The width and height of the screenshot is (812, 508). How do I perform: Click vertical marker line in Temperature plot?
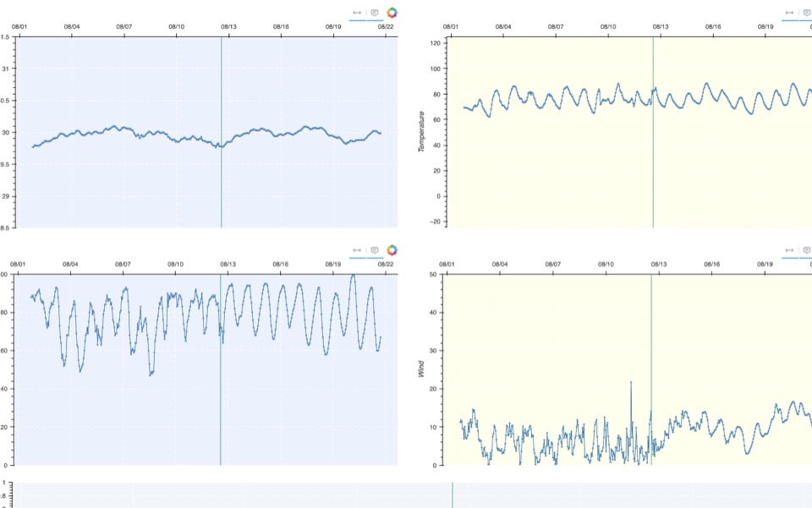653,132
